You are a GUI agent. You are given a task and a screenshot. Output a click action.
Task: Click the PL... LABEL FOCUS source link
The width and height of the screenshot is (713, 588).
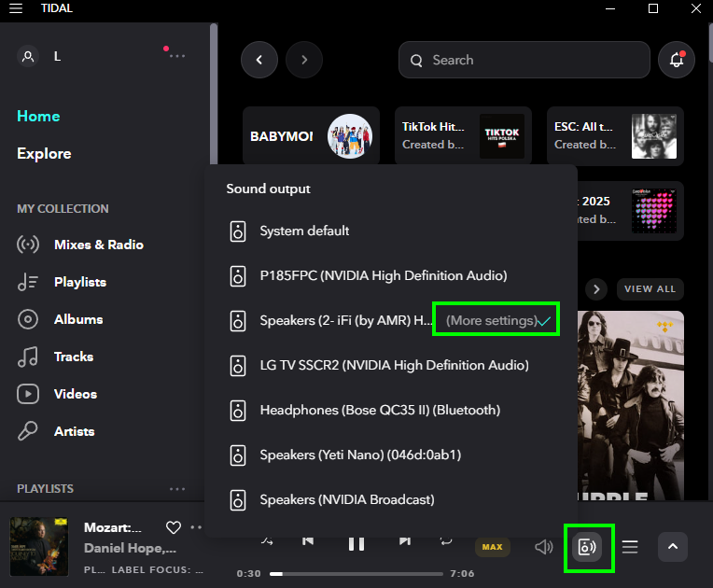click(x=144, y=570)
